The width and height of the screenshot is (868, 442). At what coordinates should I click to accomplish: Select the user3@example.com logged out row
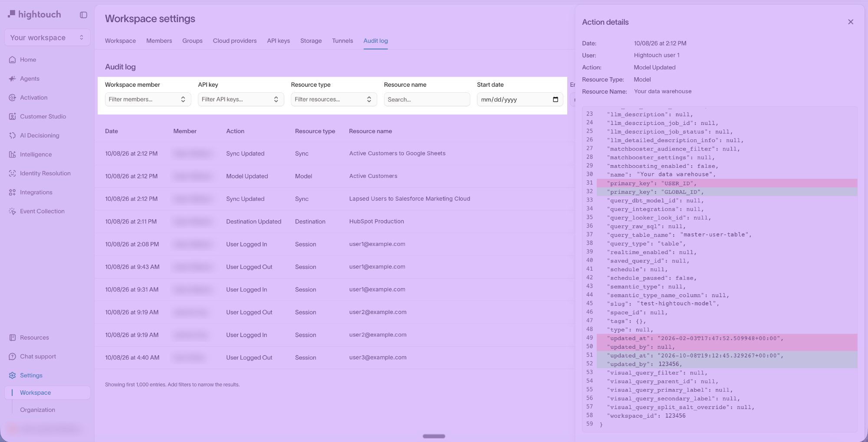[x=335, y=357]
